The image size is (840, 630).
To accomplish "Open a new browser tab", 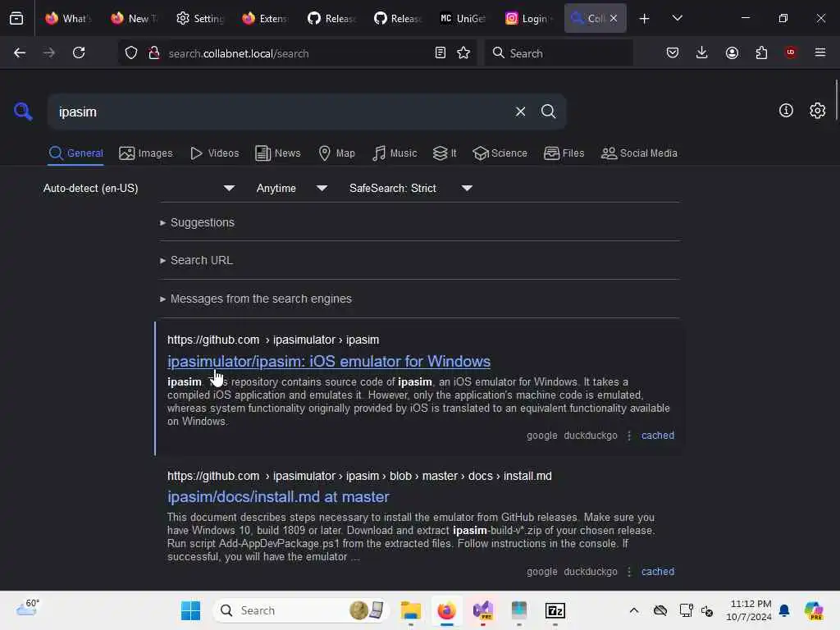I will click(645, 19).
